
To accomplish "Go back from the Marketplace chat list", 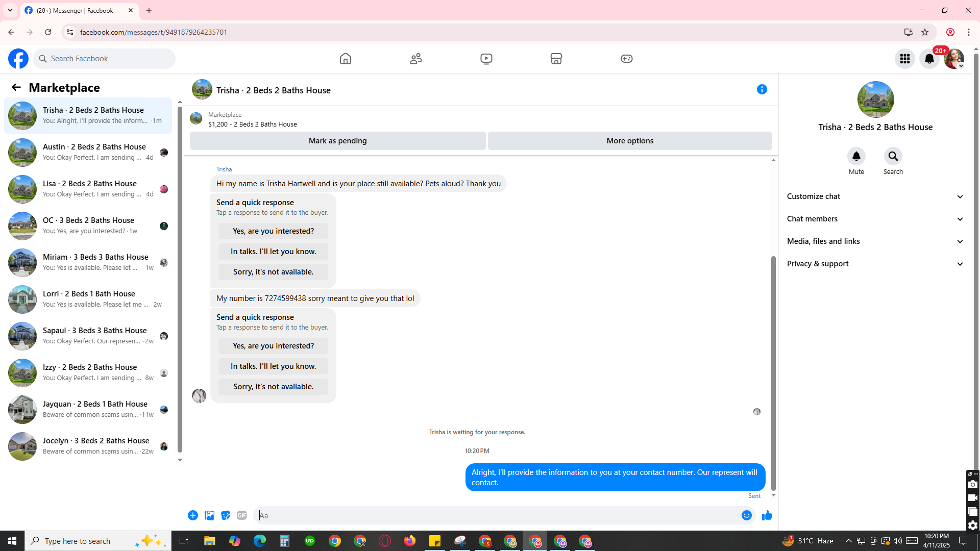I will [x=16, y=87].
